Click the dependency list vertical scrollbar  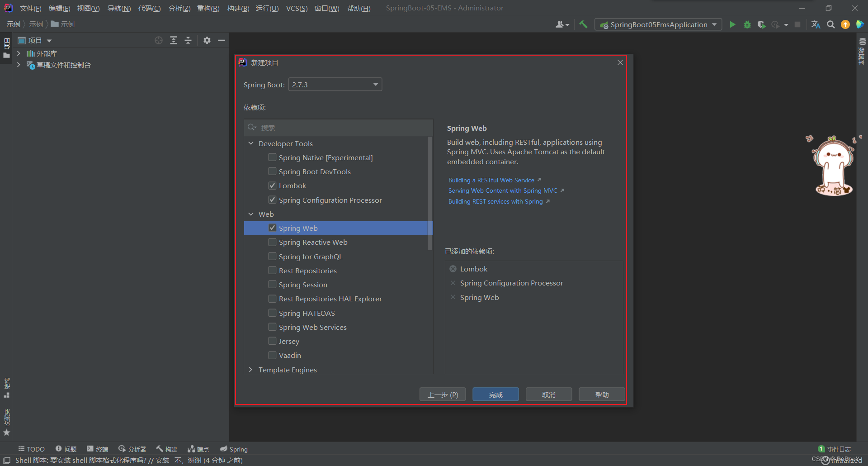click(429, 193)
